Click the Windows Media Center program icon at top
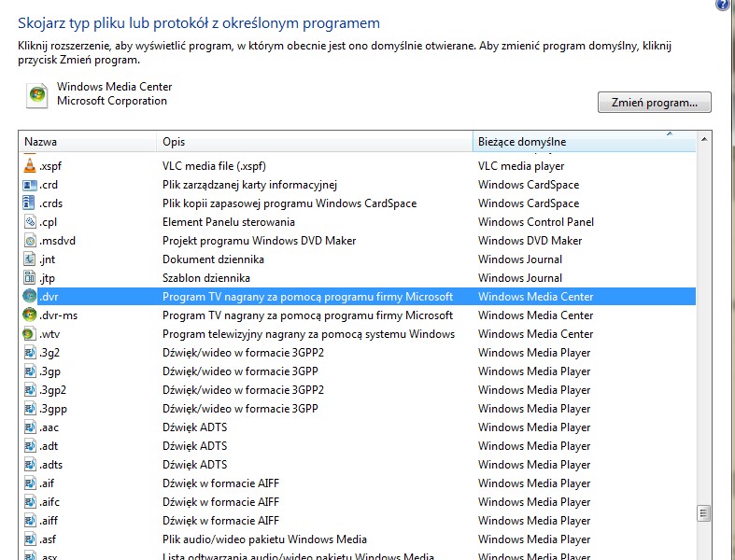Image resolution: width=735 pixels, height=560 pixels. (x=37, y=95)
